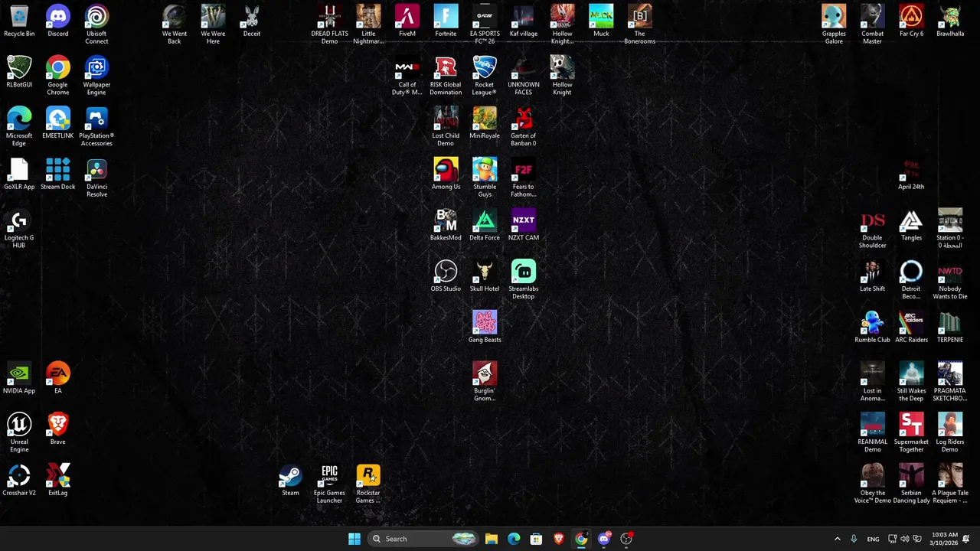Select the Skull Hotel shortcut

point(485,276)
